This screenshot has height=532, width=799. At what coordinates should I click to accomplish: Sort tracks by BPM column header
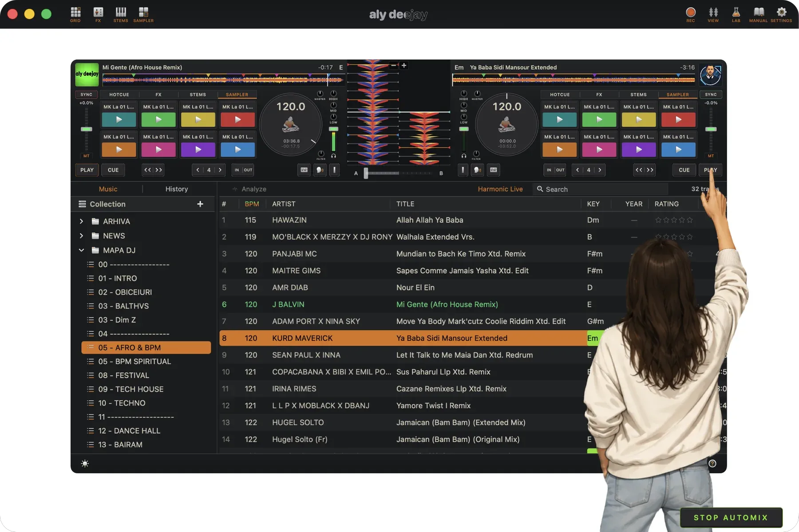[252, 204]
